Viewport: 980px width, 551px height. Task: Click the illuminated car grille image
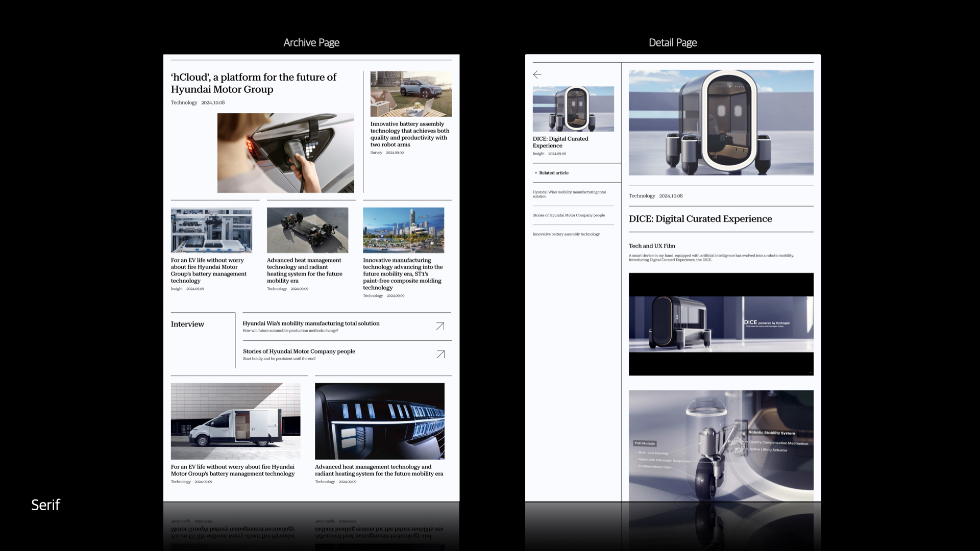(380, 421)
